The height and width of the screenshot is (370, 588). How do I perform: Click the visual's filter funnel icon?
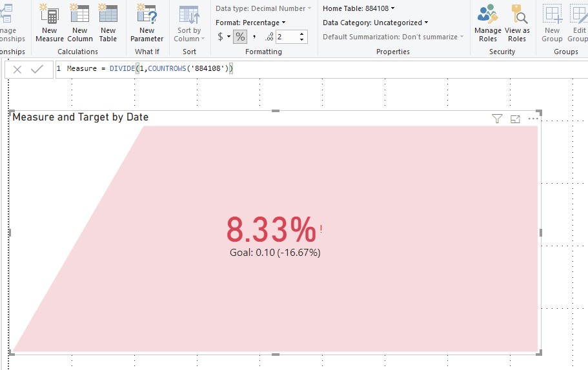(497, 119)
